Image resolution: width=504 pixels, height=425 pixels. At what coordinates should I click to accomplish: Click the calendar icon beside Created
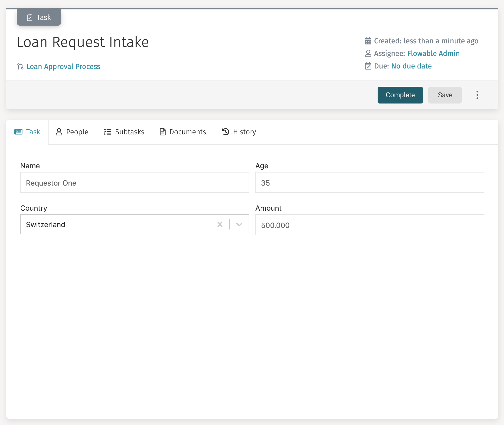click(368, 41)
